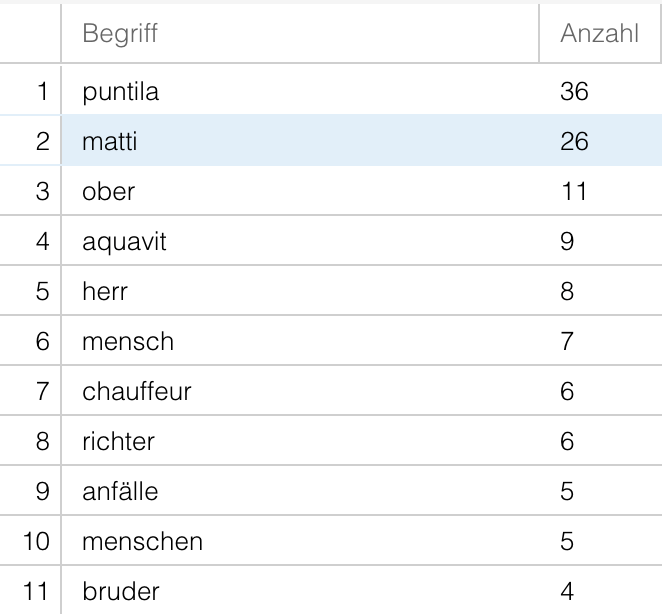The width and height of the screenshot is (662, 614).
Task: Click the count 26 for matti
Action: click(575, 142)
